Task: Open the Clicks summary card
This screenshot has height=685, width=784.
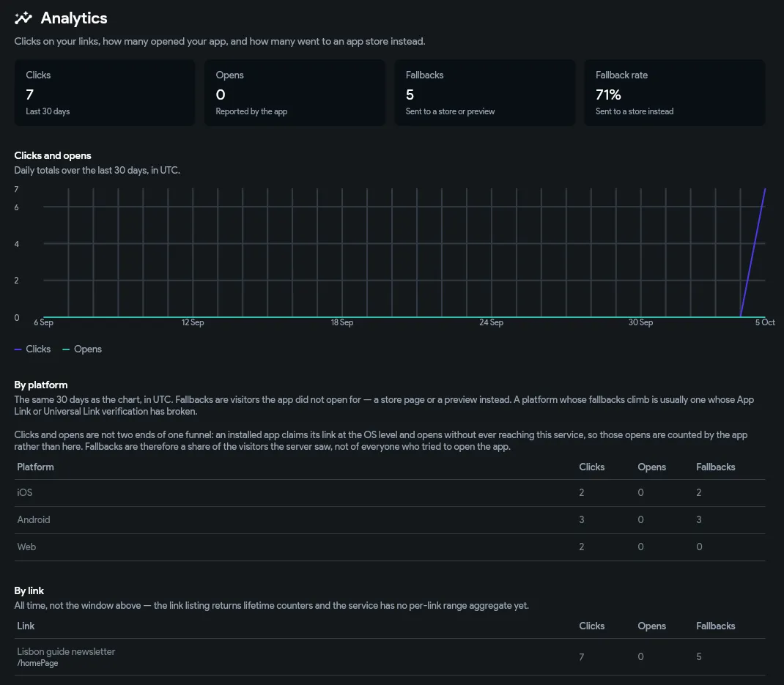Action: coord(105,92)
